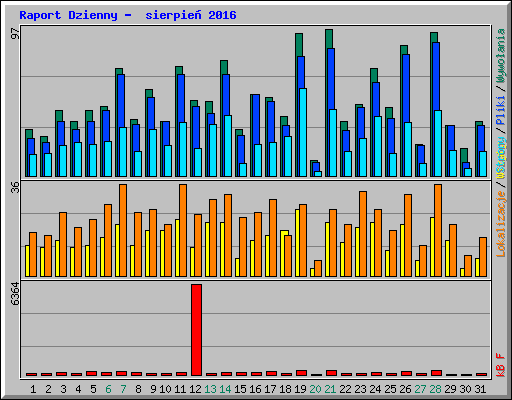Click the green weekend label 13

210,389
